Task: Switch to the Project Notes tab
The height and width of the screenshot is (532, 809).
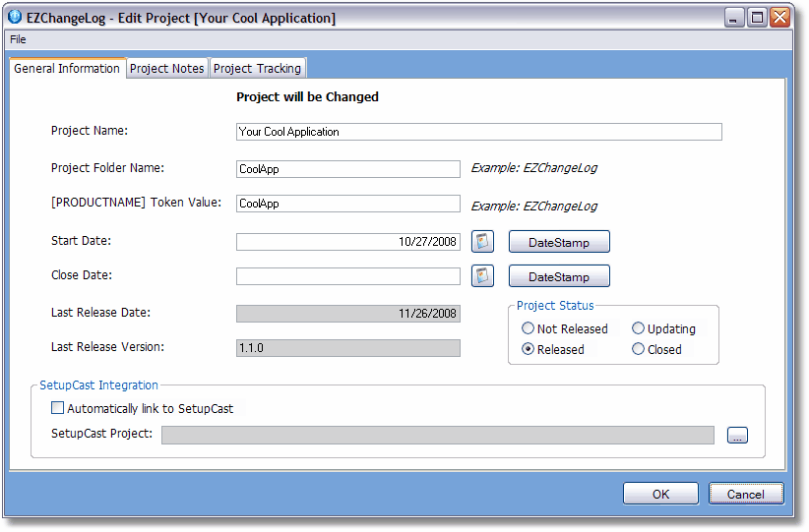Action: pyautogui.click(x=167, y=69)
